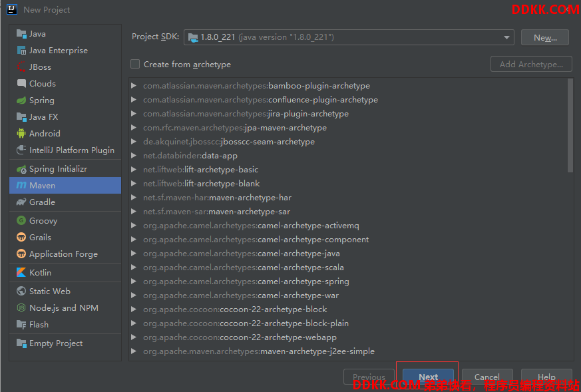The width and height of the screenshot is (581, 392).
Task: Expand the jpa-maven-archetype entry
Action: [134, 128]
